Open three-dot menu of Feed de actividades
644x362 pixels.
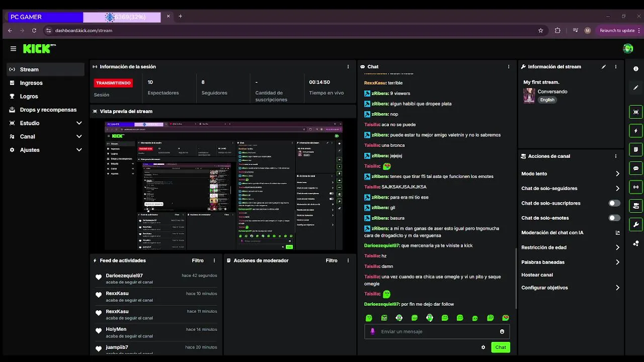(x=214, y=260)
